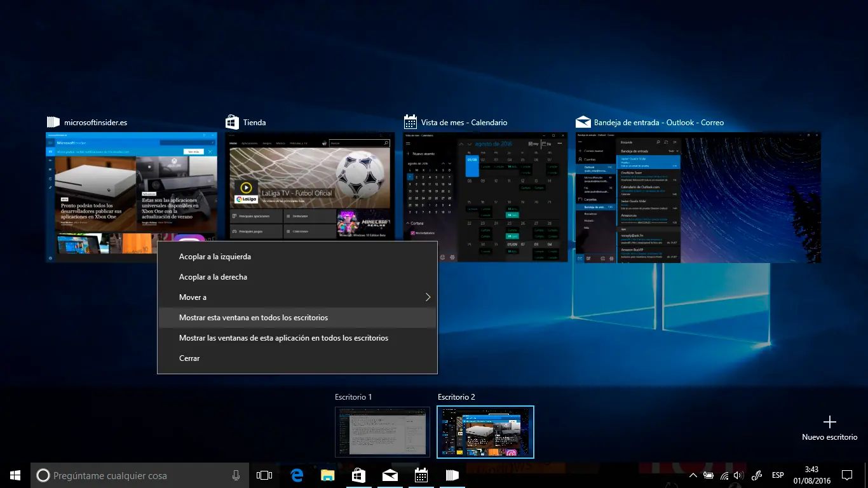The height and width of the screenshot is (488, 868).
Task: Expand hidden system tray icons with the chevron
Action: click(x=693, y=475)
